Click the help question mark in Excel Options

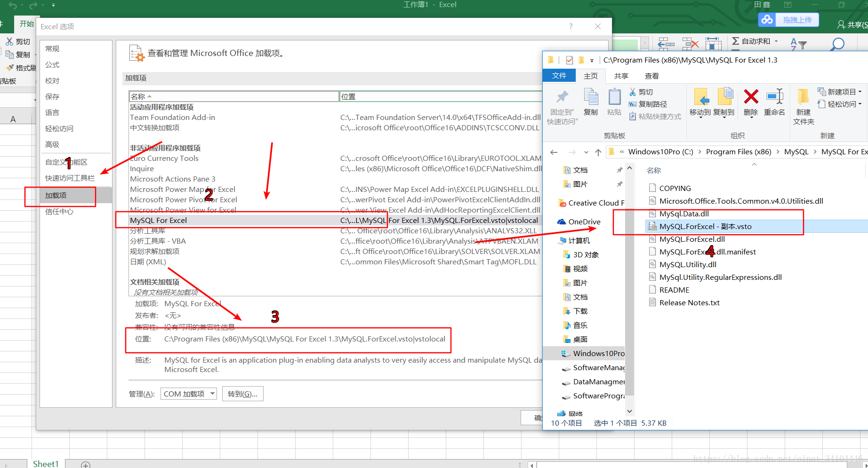coord(571,26)
